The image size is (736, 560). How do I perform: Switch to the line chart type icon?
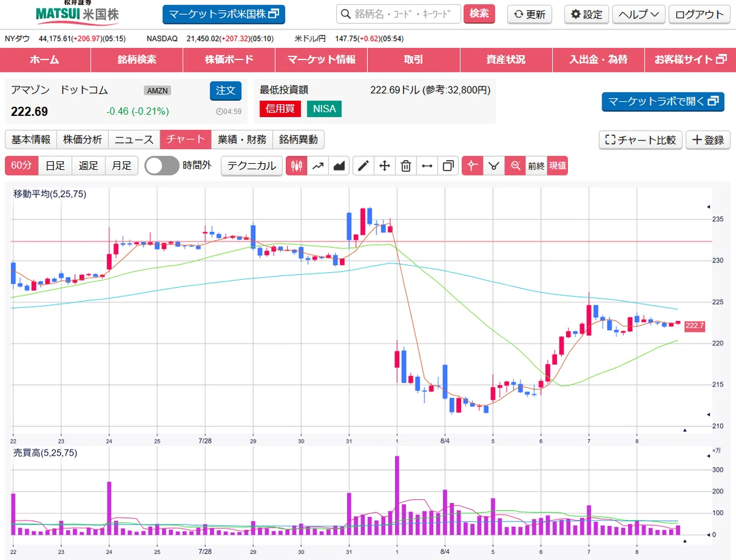tap(318, 166)
